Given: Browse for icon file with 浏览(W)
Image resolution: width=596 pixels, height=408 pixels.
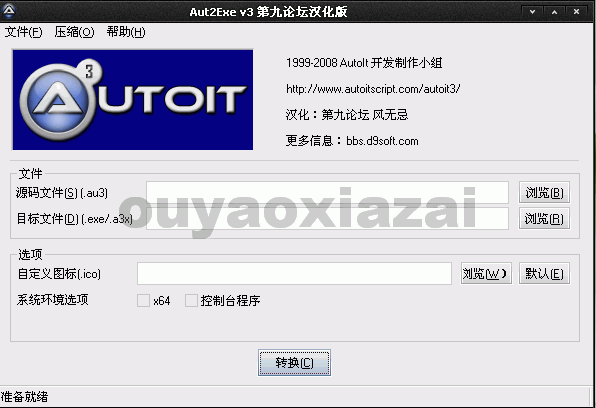Looking at the screenshot, I should click(x=486, y=273).
